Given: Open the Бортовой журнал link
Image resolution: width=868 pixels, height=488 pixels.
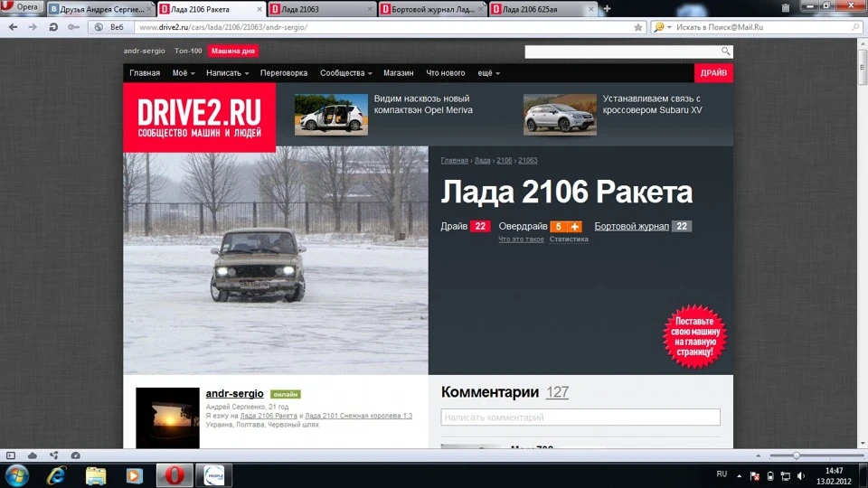Looking at the screenshot, I should point(632,226).
